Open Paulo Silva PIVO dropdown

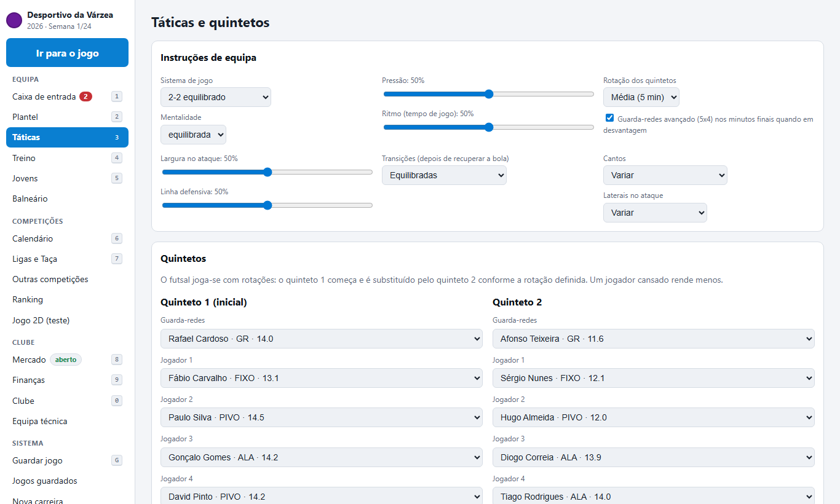pos(322,417)
